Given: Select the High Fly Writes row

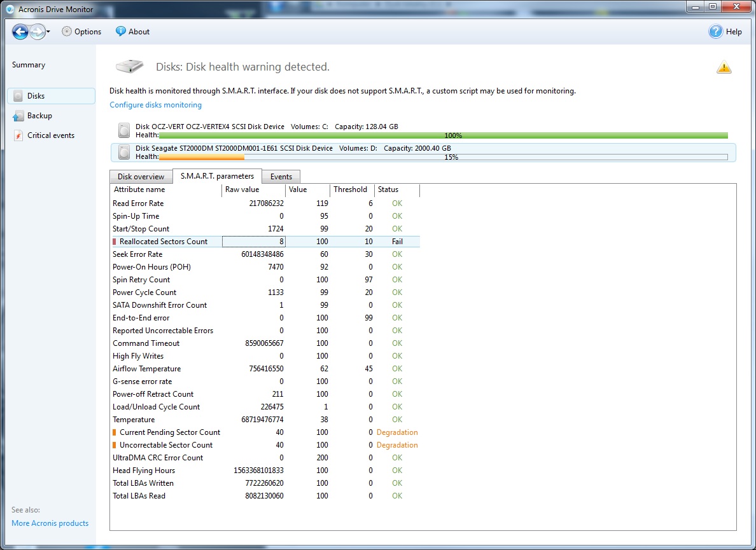Looking at the screenshot, I should [265, 356].
